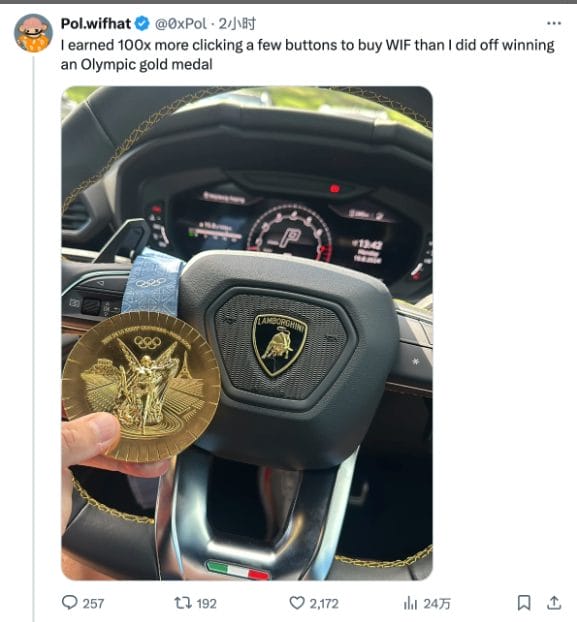Click the Pol.wifhat display name
The image size is (577, 622).
pos(96,24)
